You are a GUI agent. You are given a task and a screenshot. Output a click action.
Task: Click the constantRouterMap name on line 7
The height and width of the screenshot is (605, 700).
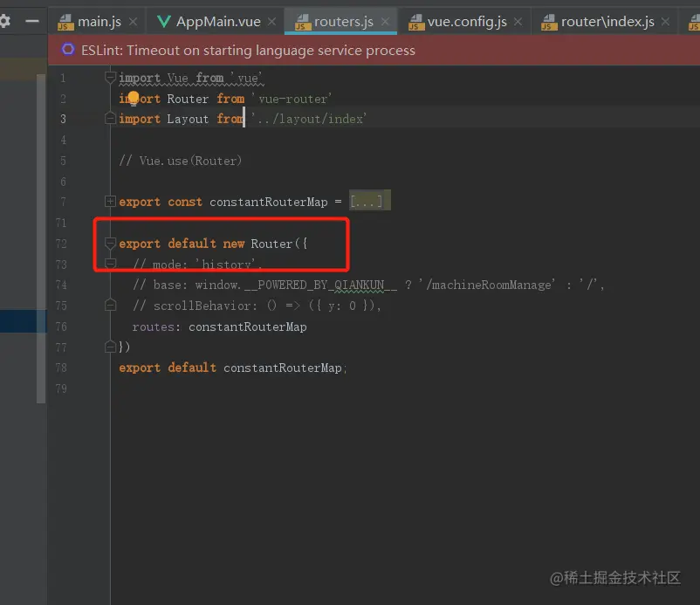(x=268, y=202)
